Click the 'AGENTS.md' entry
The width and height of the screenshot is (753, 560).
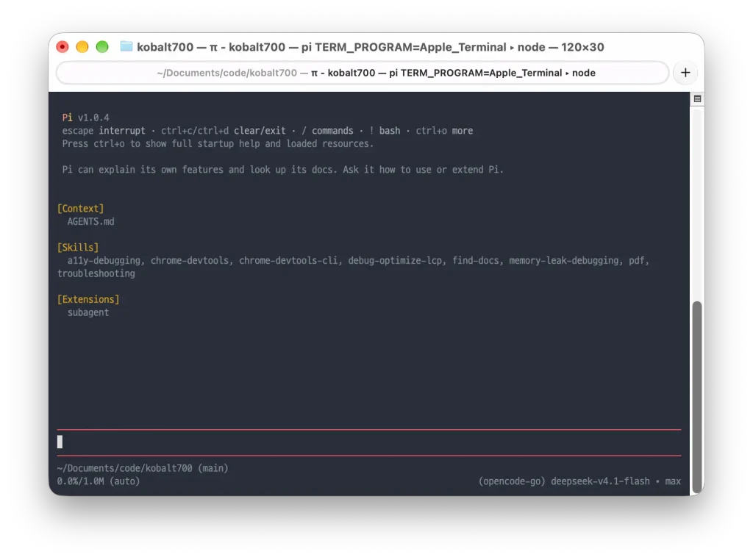(90, 221)
